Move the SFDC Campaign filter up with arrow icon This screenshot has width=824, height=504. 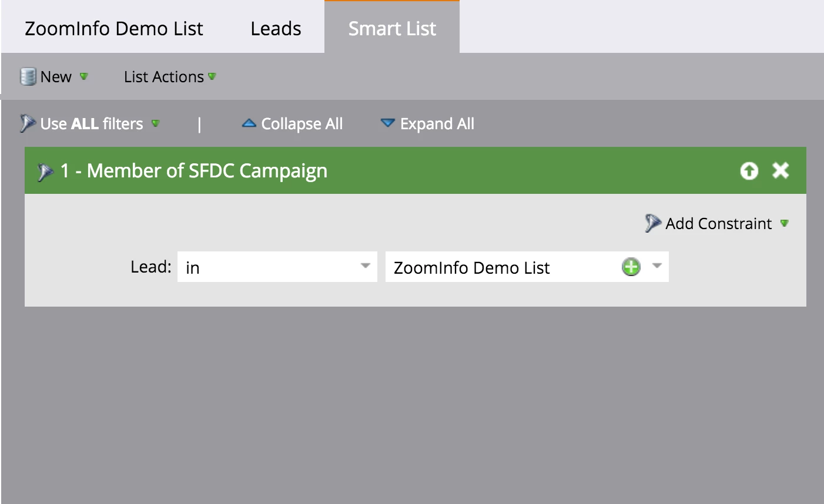(749, 171)
